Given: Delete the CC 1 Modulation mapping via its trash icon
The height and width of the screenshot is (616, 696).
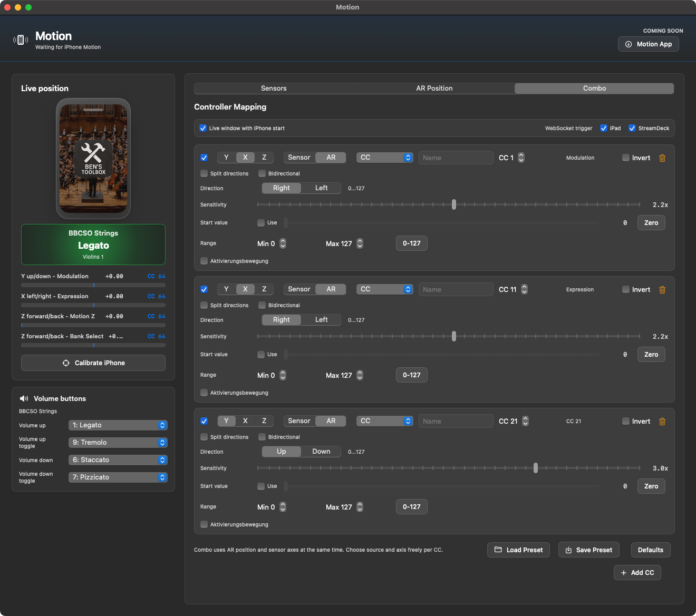Looking at the screenshot, I should [x=662, y=158].
